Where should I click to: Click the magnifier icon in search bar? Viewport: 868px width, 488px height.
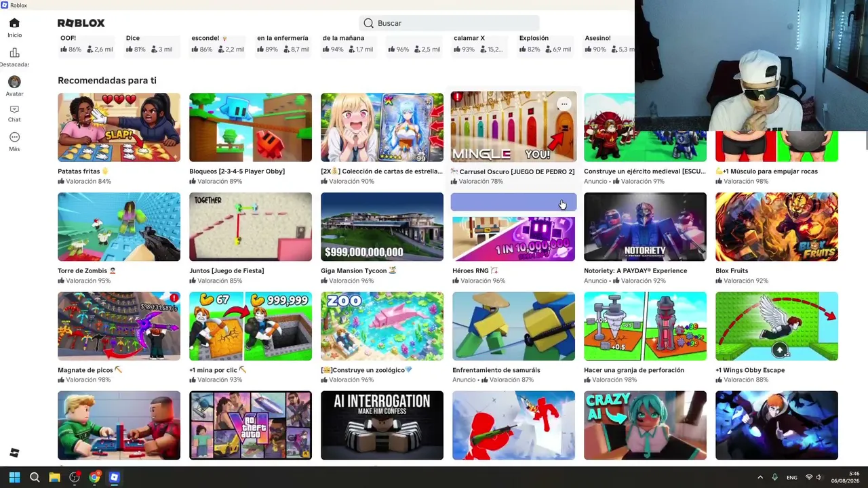coord(368,23)
